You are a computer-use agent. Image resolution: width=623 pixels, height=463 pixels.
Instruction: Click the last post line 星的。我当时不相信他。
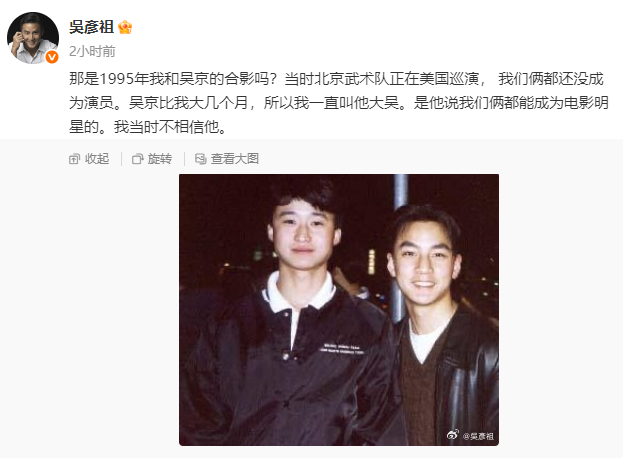pos(148,127)
